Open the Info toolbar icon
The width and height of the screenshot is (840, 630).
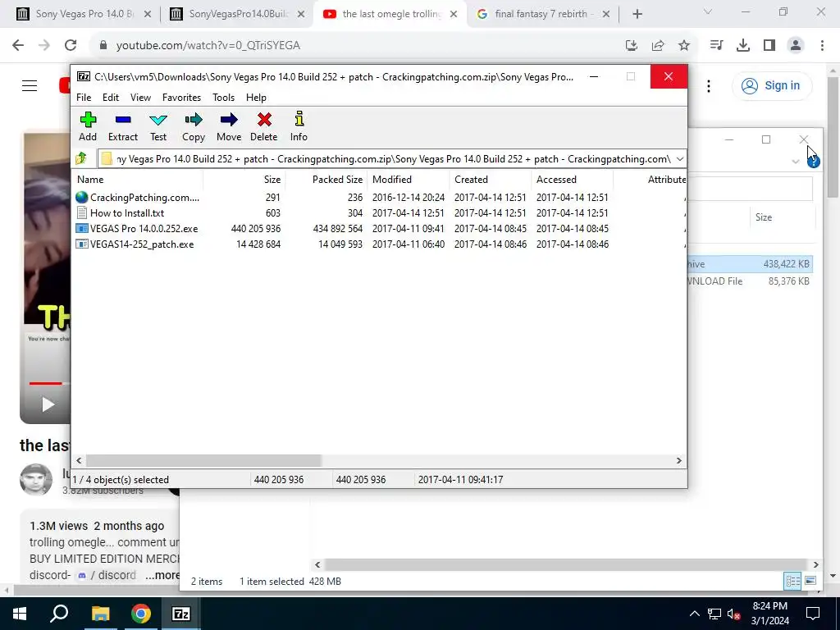(x=299, y=127)
